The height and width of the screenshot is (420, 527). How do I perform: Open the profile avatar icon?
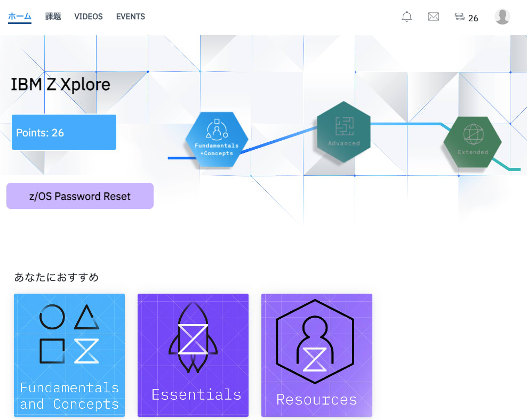(502, 17)
